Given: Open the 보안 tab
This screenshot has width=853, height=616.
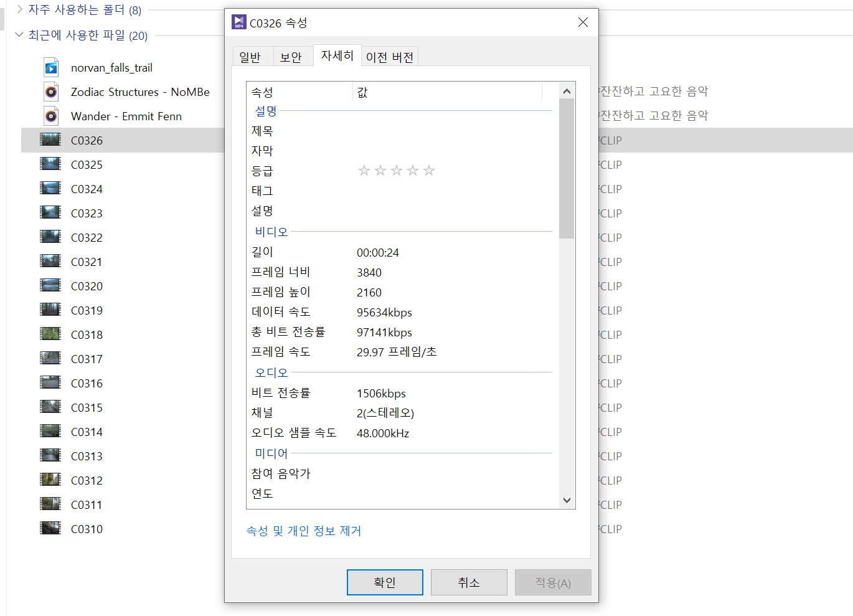Looking at the screenshot, I should click(291, 57).
